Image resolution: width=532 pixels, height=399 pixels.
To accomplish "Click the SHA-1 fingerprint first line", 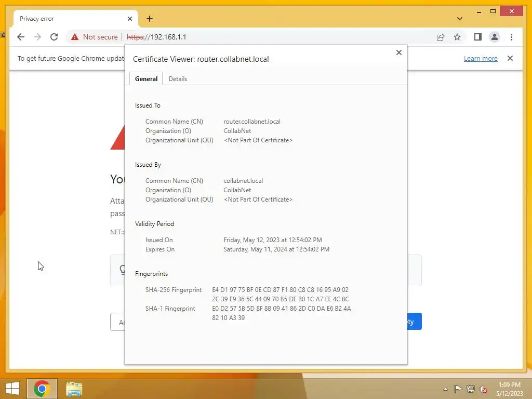I will pos(282,309).
